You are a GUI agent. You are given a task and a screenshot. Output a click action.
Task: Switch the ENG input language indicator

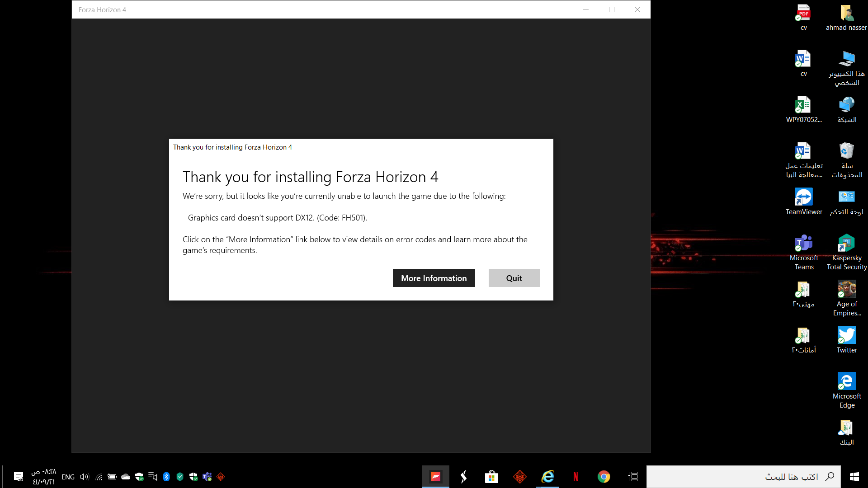tap(68, 477)
